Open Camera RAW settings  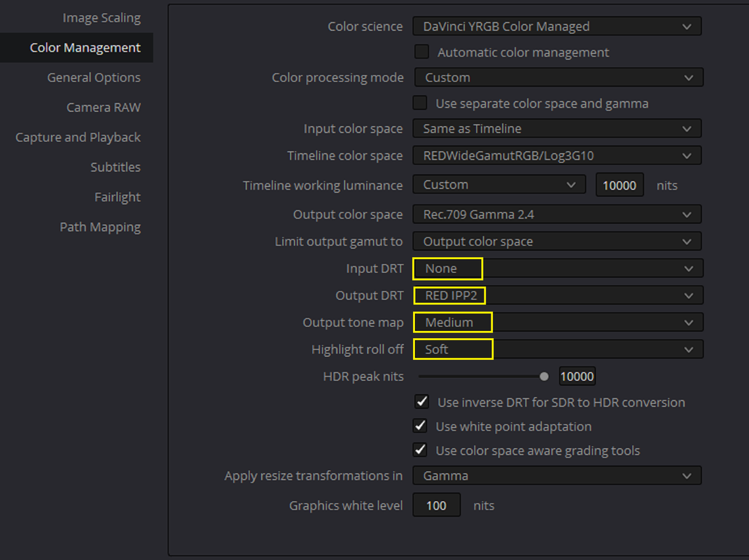103,108
